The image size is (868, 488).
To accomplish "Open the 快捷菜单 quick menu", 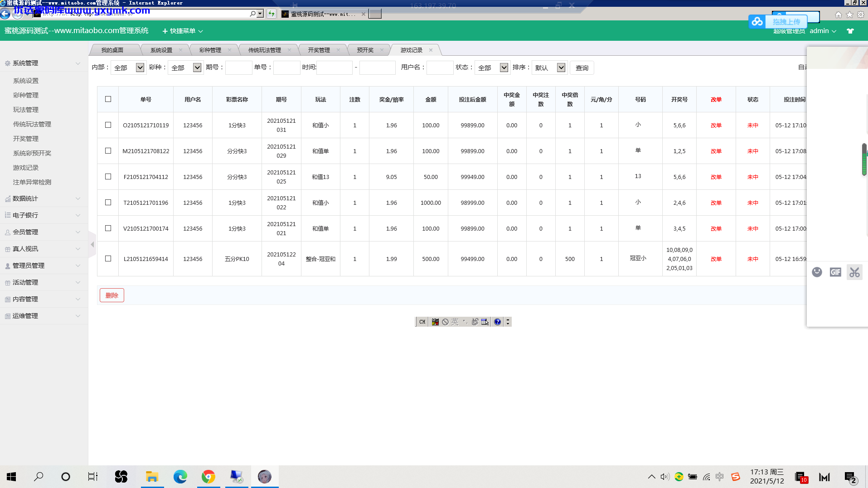I will click(183, 31).
